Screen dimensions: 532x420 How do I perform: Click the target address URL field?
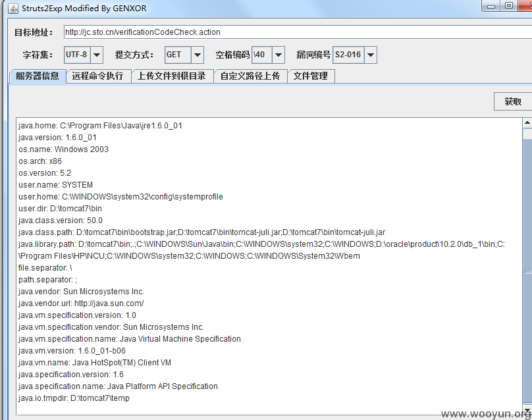coord(298,32)
